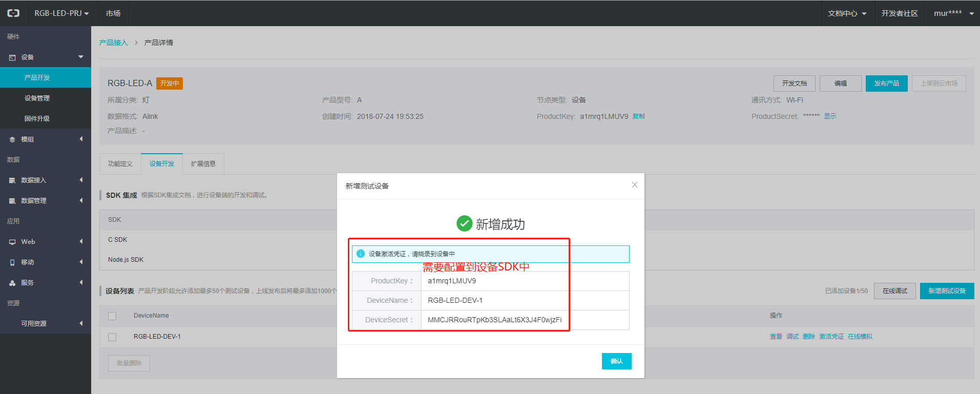Click the Web monitor icon in sidebar
The image size is (980, 394).
tap(12, 242)
